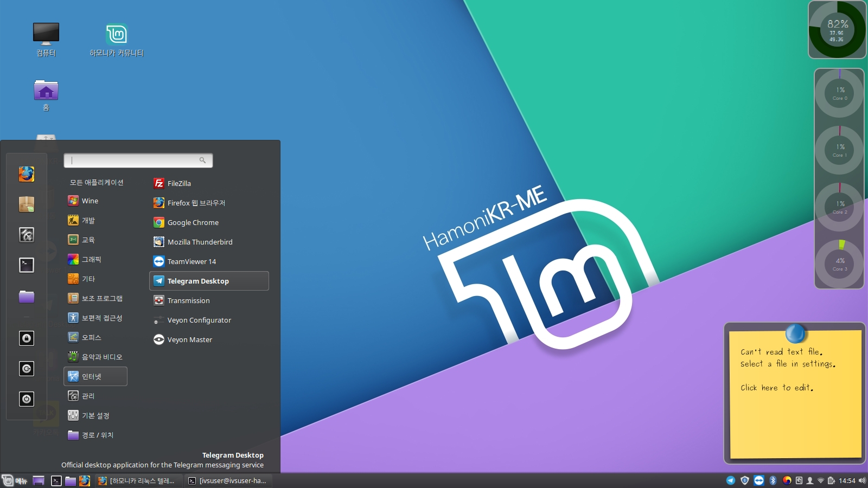This screenshot has width=868, height=488.
Task: Click the shutdown power icon in sidebar
Action: point(27,399)
